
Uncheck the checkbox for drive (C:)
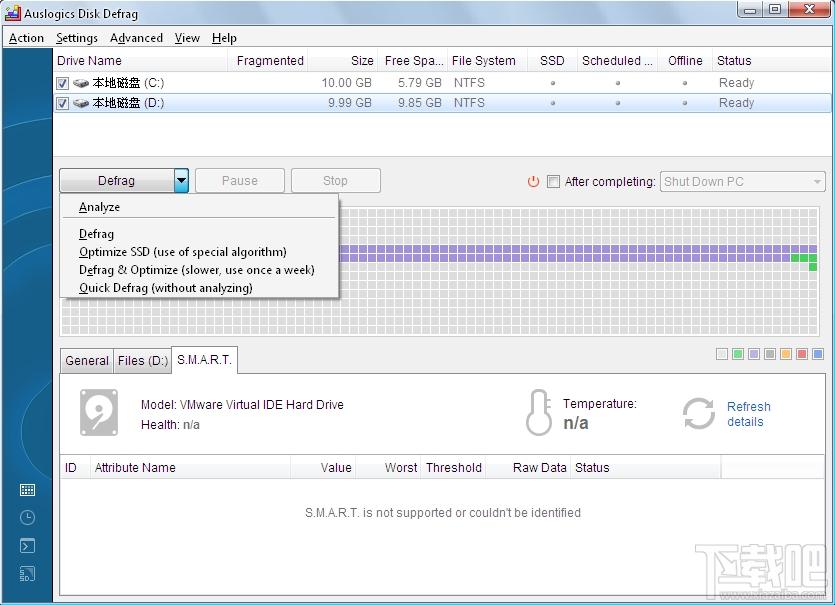(x=62, y=83)
